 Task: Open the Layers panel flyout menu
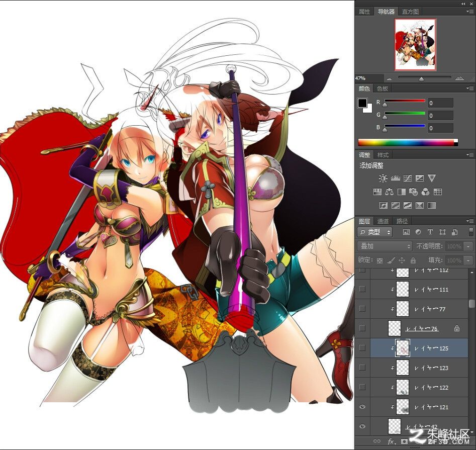[x=469, y=221]
